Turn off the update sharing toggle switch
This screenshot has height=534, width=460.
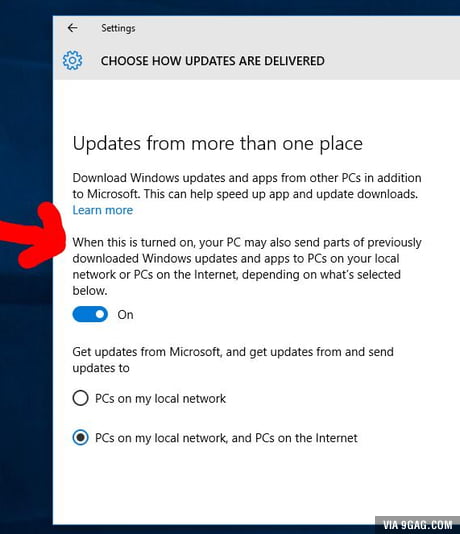(x=90, y=314)
